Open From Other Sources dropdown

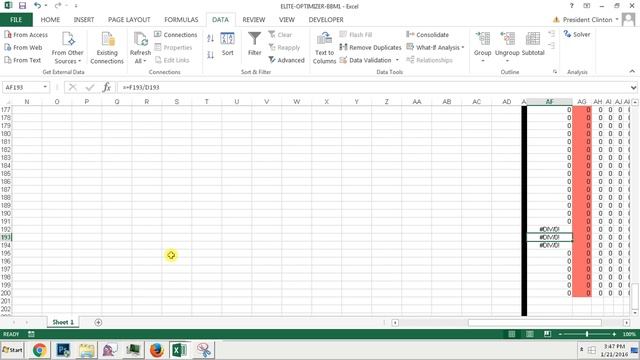pos(67,48)
